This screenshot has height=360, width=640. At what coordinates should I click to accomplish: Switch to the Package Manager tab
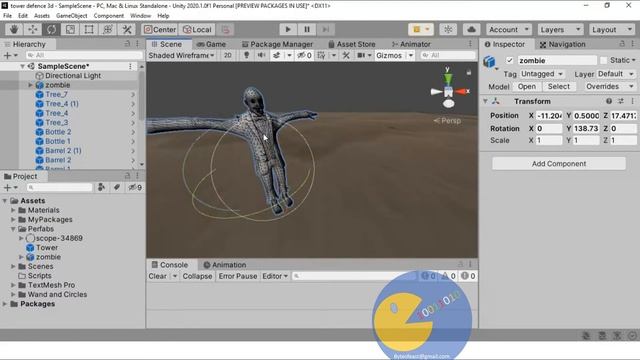278,44
